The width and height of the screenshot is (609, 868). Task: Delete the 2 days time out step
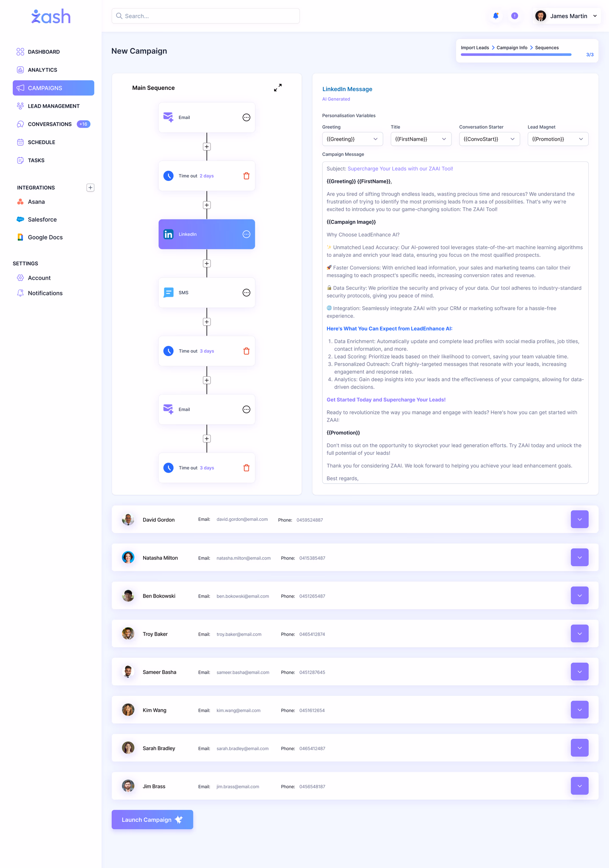click(x=246, y=176)
